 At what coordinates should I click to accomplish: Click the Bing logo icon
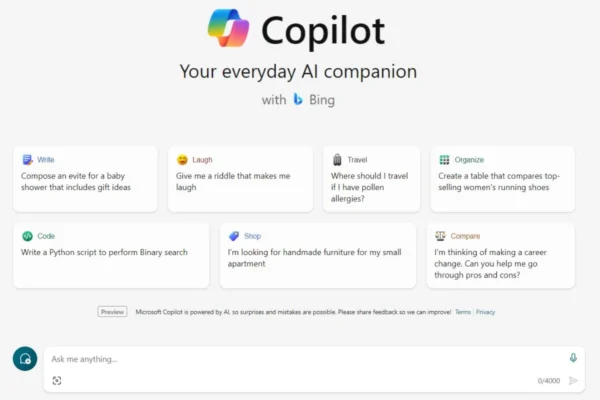[298, 100]
